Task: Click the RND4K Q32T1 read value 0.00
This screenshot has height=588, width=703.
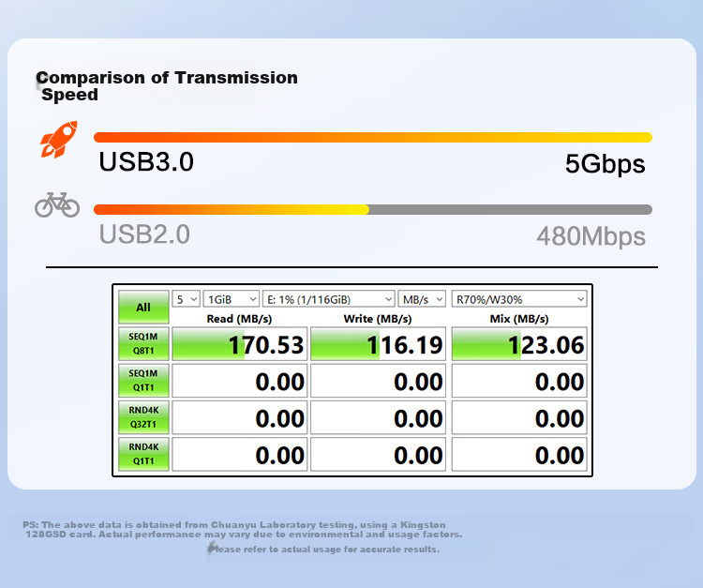Action: coord(240,417)
